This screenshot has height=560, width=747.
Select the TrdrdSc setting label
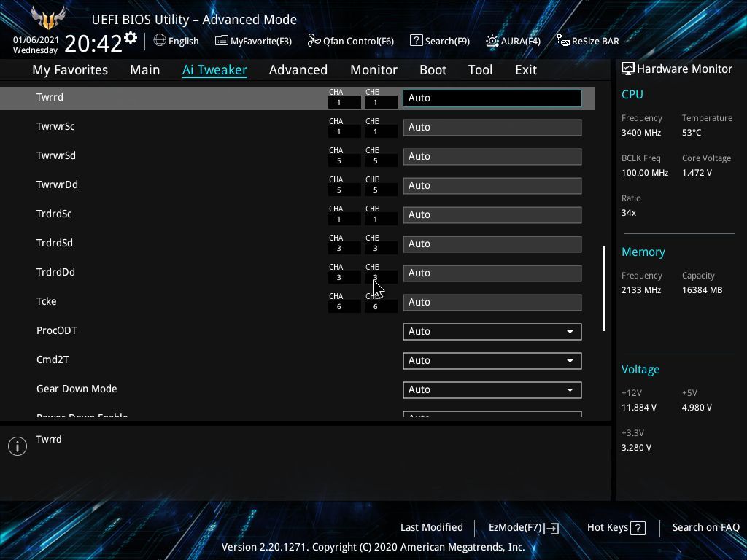point(54,214)
